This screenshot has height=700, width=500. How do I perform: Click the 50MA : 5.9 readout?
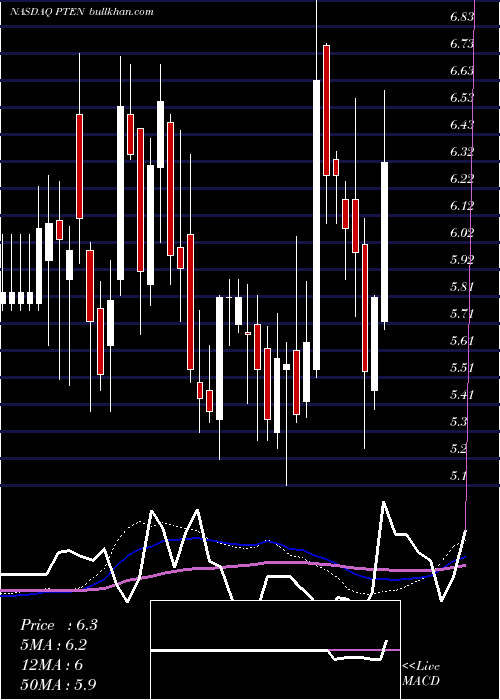coord(58,684)
